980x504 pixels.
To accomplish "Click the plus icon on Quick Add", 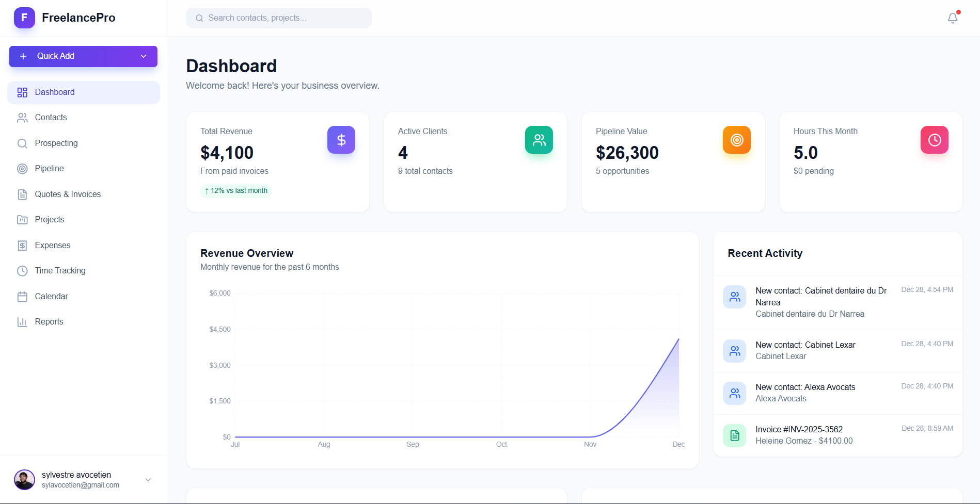I will 23,56.
